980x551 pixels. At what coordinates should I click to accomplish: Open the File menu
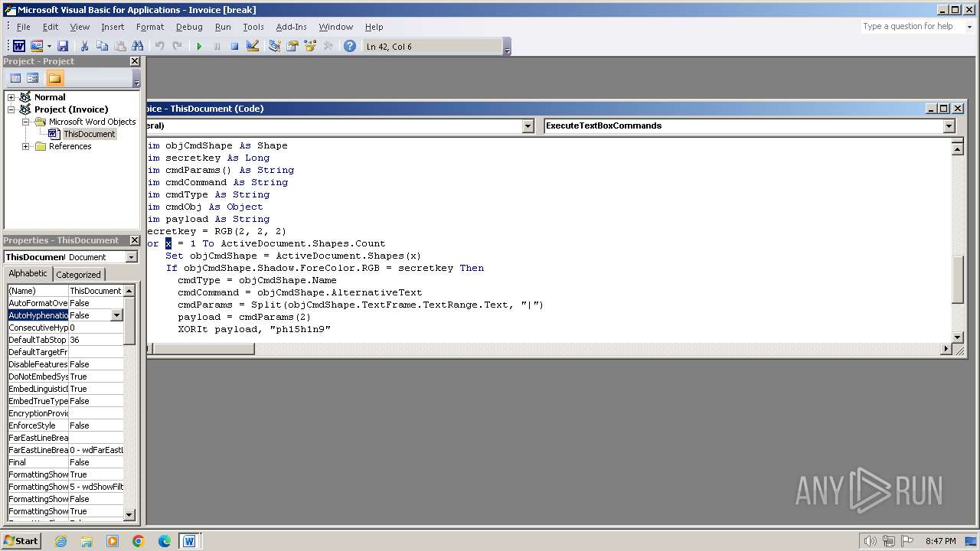pos(24,27)
